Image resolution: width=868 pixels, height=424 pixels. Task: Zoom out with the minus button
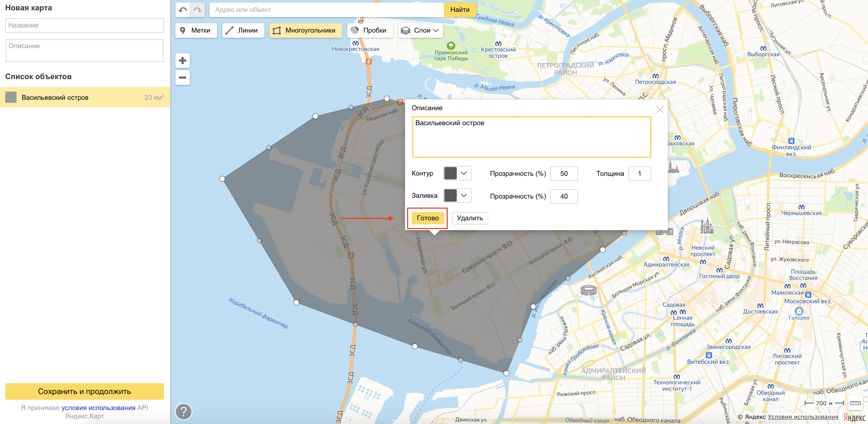tap(183, 78)
